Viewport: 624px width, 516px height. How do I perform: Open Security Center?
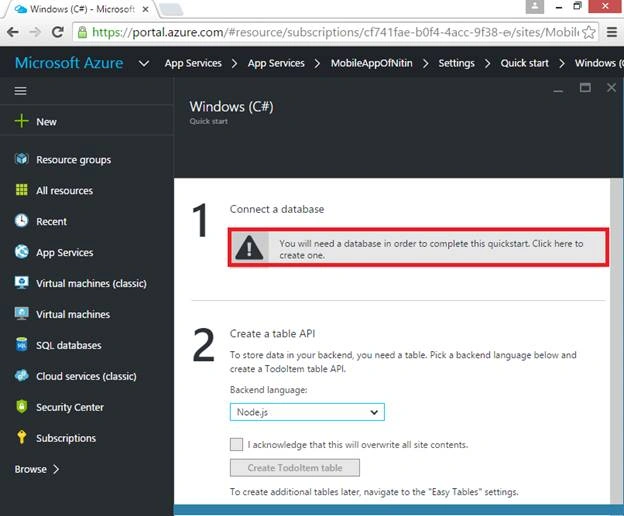(x=70, y=407)
